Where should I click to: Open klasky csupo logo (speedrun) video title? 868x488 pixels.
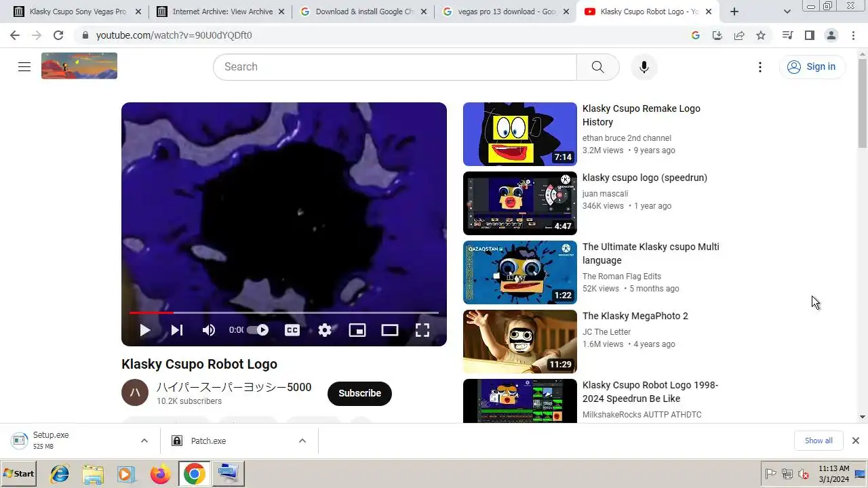645,178
